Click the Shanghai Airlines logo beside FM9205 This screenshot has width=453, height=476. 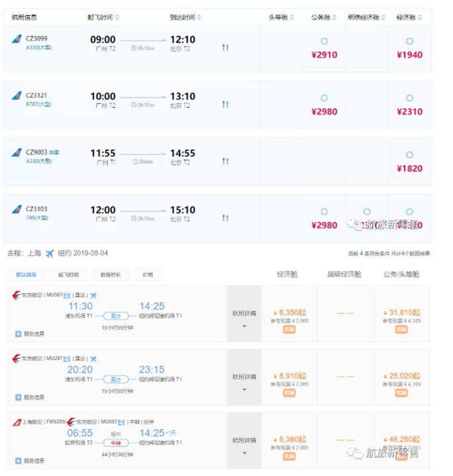[17, 422]
